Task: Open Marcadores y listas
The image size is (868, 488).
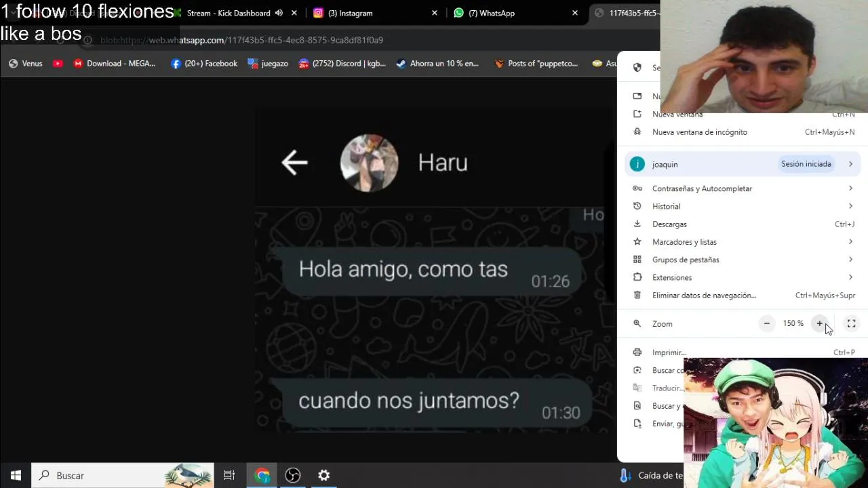Action: point(743,242)
